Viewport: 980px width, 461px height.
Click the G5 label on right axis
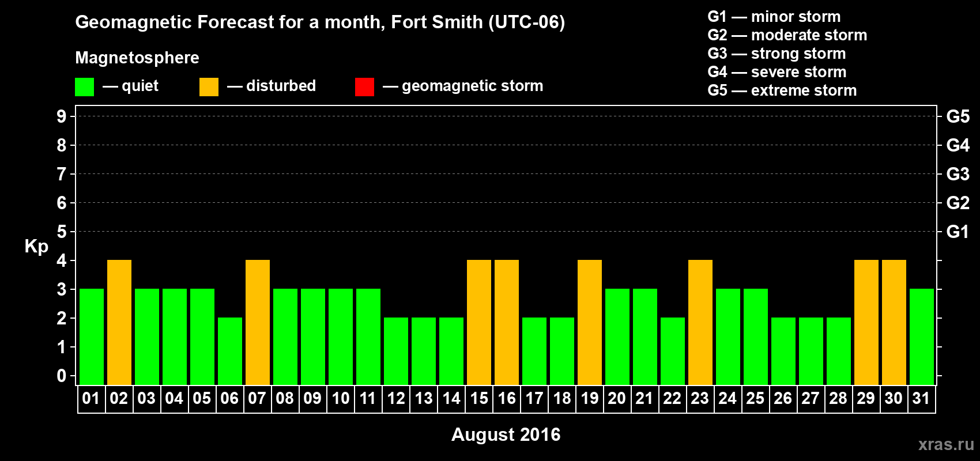pos(958,116)
